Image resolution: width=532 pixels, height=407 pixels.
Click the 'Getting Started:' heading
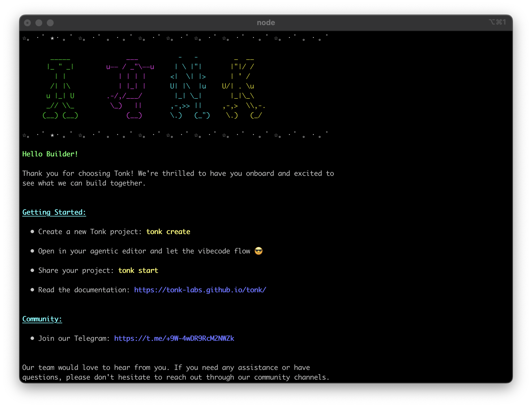54,212
